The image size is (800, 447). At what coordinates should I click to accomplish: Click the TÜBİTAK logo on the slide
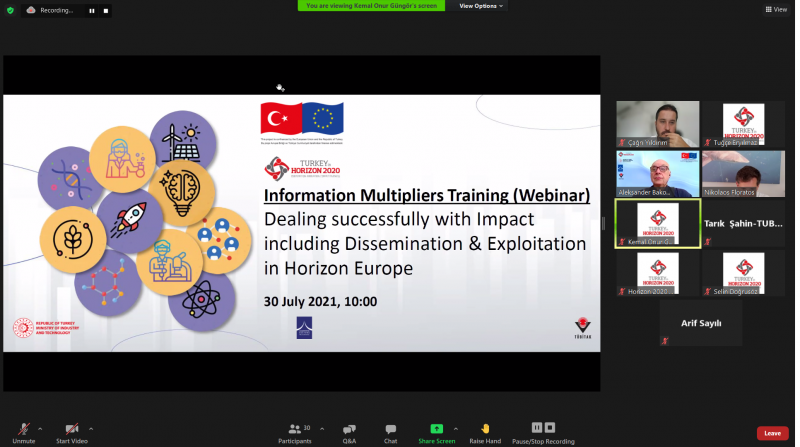point(583,328)
